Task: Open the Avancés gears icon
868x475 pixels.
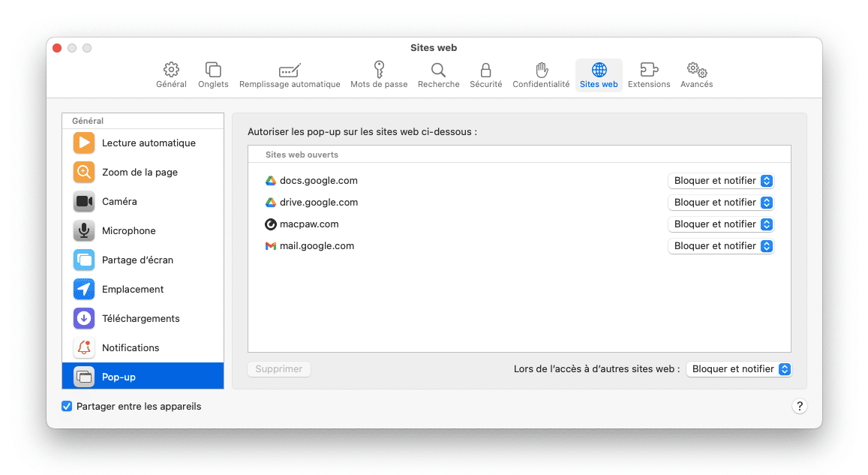Action: pos(696,70)
